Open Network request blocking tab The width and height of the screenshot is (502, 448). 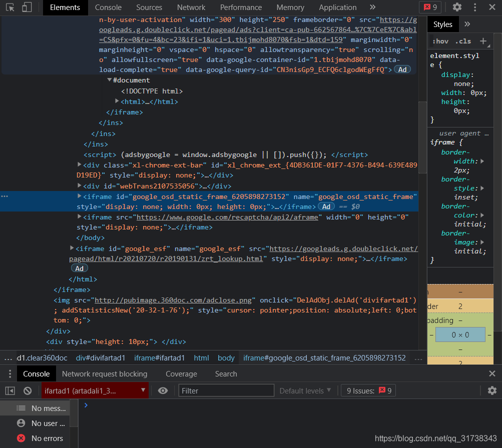tap(105, 374)
